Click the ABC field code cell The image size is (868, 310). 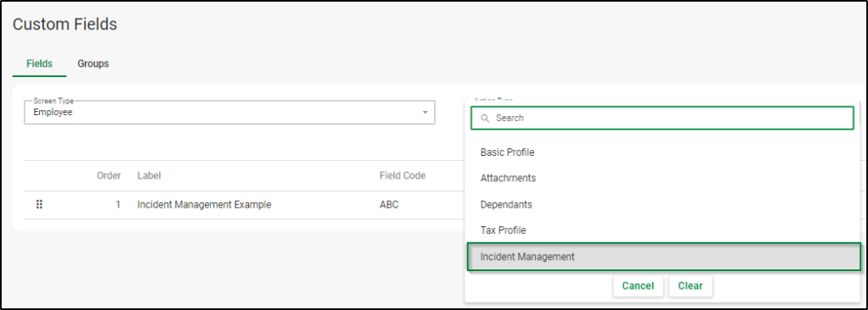(389, 205)
